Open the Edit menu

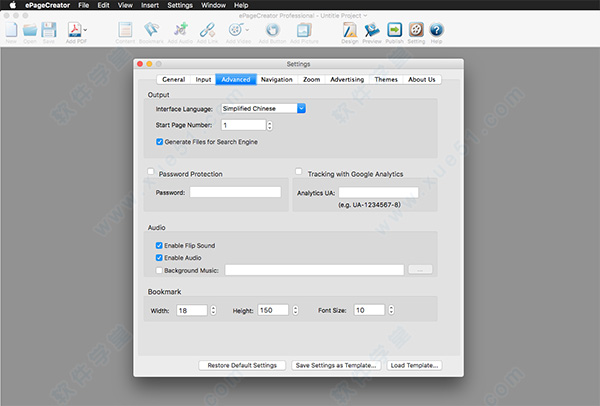point(103,5)
